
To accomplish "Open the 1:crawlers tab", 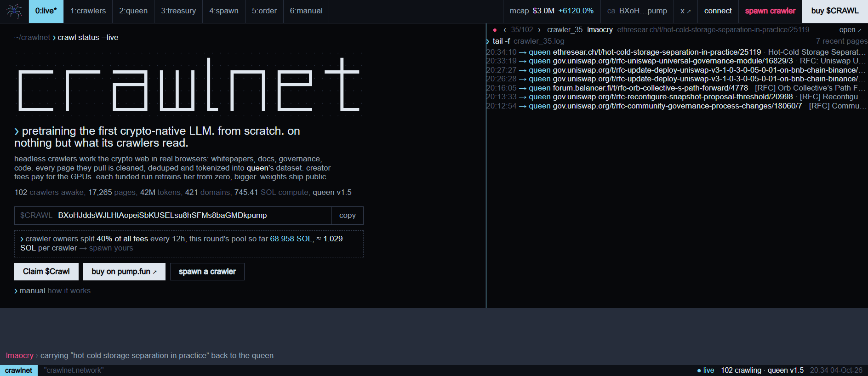I will click(88, 11).
